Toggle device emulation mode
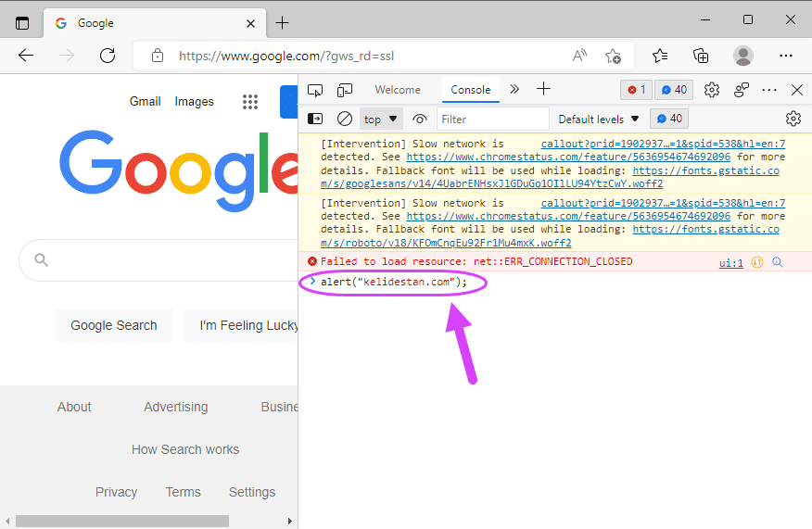812x529 pixels. click(x=345, y=90)
